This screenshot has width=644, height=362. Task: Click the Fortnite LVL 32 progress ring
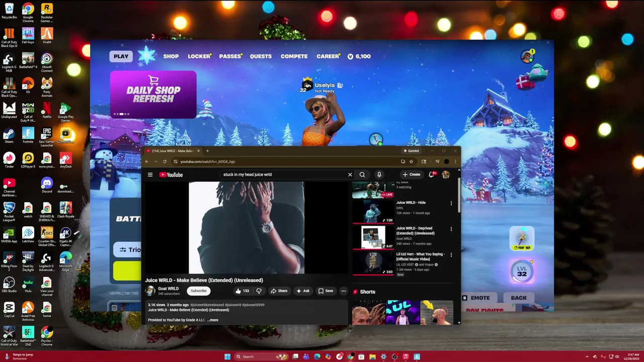click(x=522, y=271)
